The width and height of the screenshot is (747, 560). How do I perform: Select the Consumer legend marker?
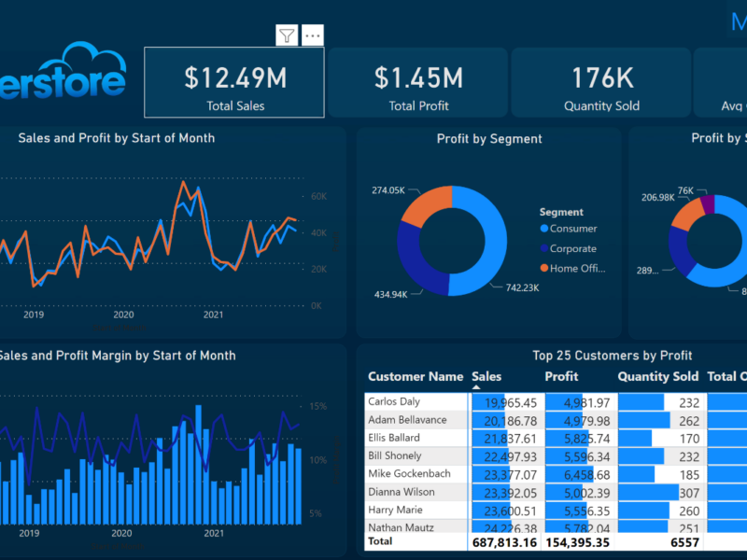543,229
